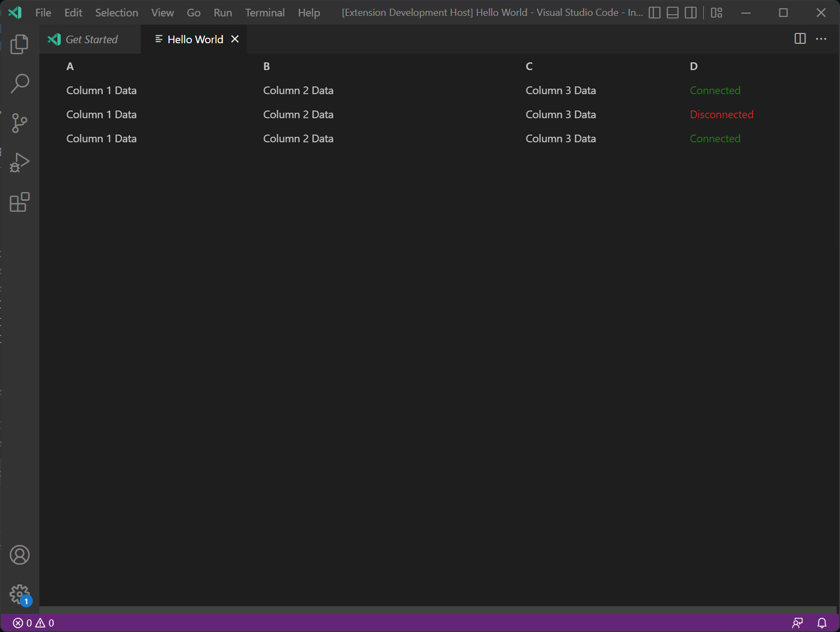Viewport: 840px width, 632px height.
Task: Click the Disconnected status in column D
Action: [722, 114]
